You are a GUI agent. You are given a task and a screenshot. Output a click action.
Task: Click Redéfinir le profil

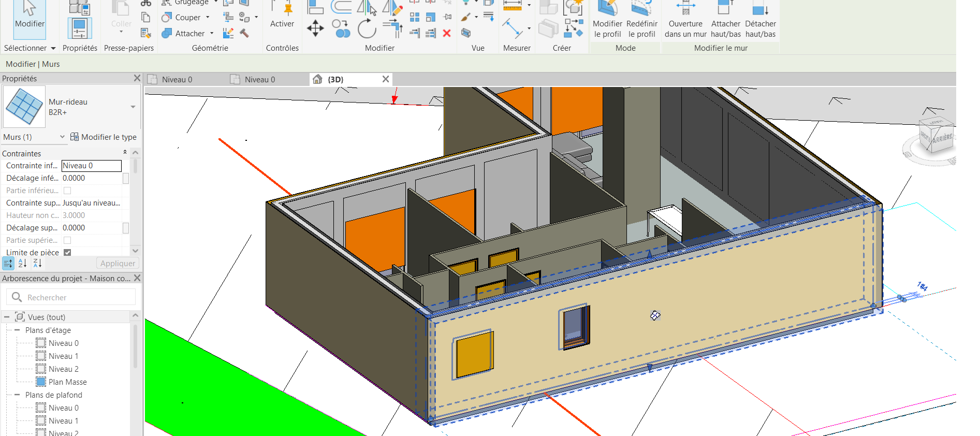pos(642,20)
